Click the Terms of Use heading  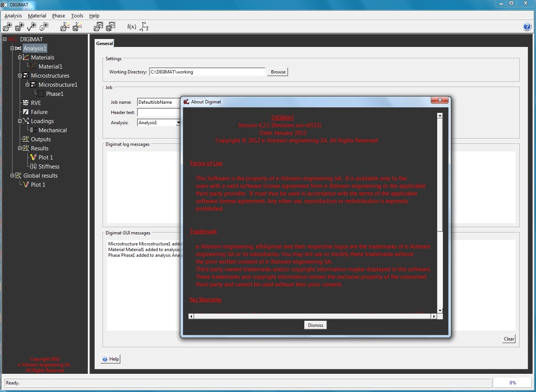click(x=206, y=163)
